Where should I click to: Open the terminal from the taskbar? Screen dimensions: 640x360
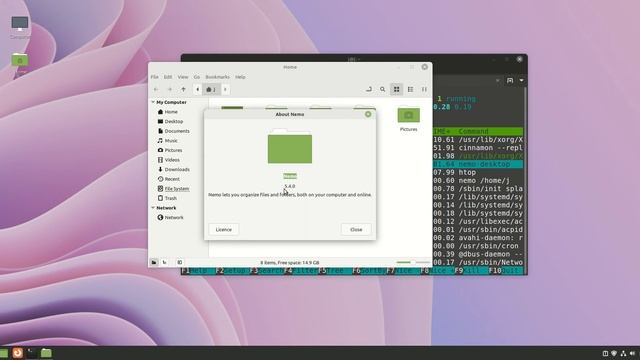pos(32,353)
